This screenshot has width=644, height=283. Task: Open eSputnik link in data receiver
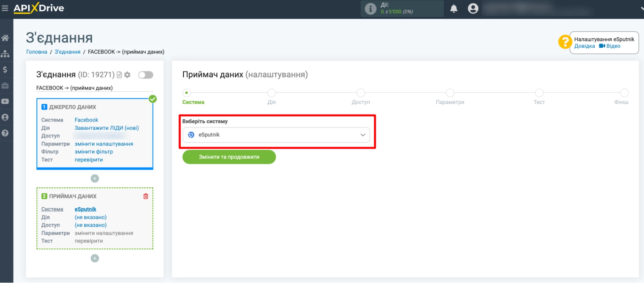point(85,209)
